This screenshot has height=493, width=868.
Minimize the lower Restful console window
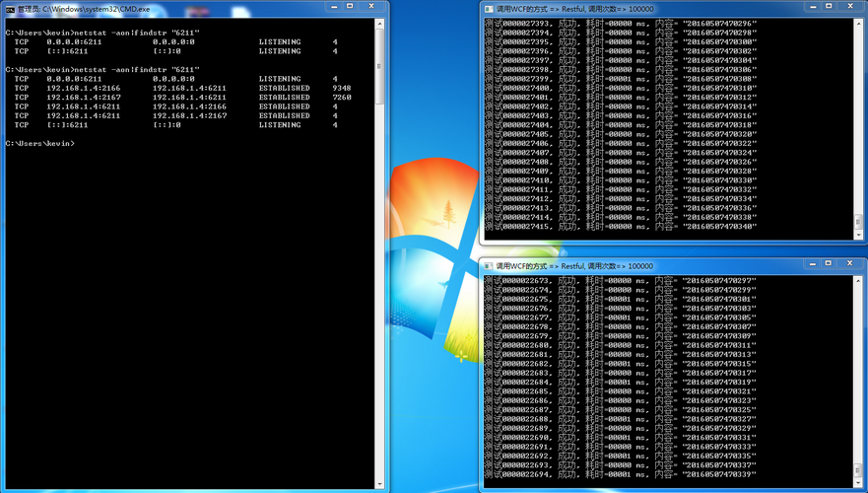pyautogui.click(x=812, y=264)
